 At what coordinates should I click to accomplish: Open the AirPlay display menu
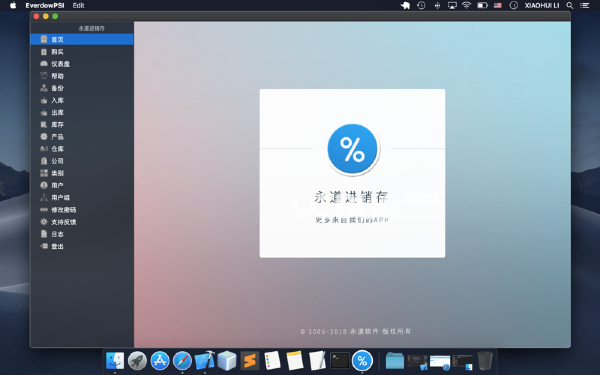[x=452, y=5]
